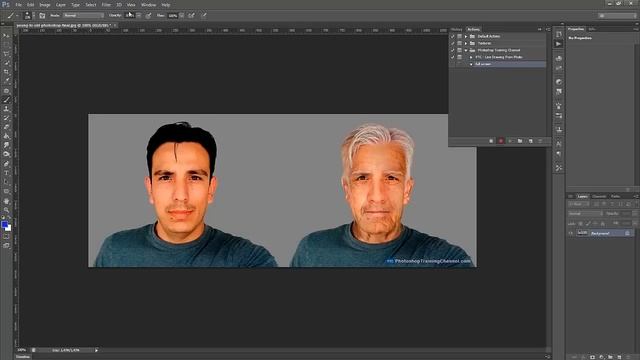Expand the full screen action in Actions panel

(x=471, y=64)
